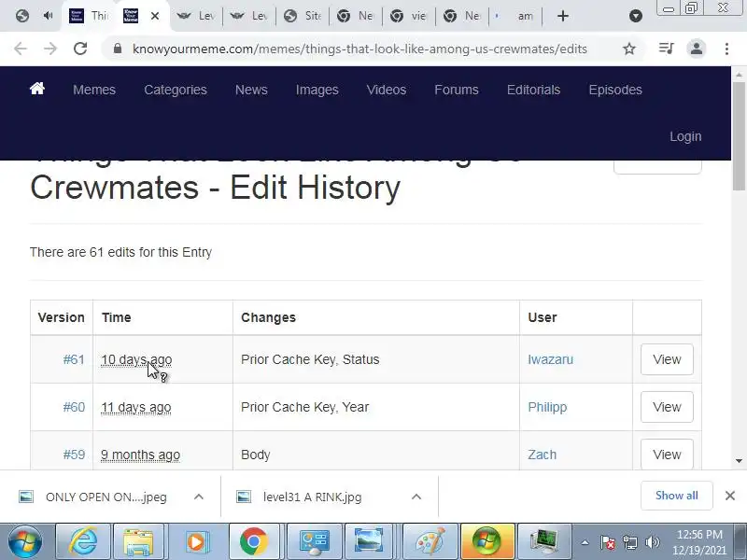Open the volume tray icon

(652, 542)
